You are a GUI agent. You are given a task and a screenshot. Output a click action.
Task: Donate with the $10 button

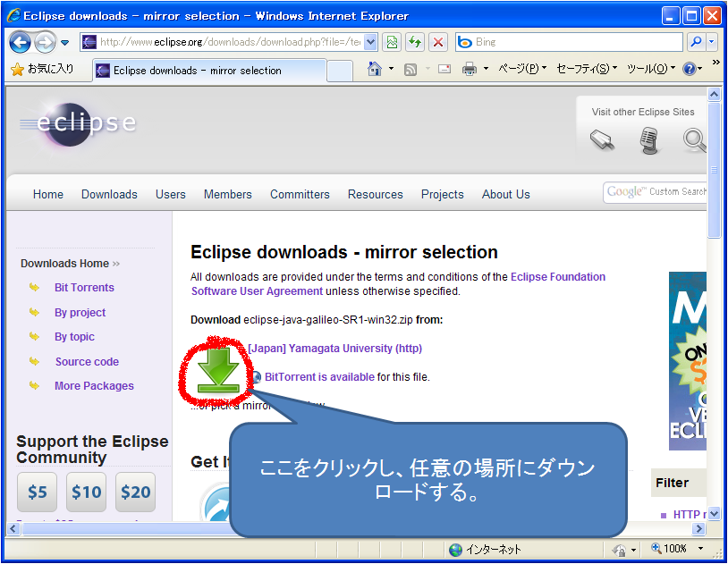click(87, 492)
